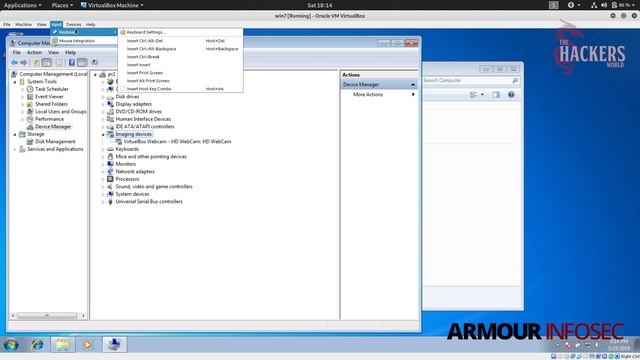Select Display adapters category

coord(133,104)
